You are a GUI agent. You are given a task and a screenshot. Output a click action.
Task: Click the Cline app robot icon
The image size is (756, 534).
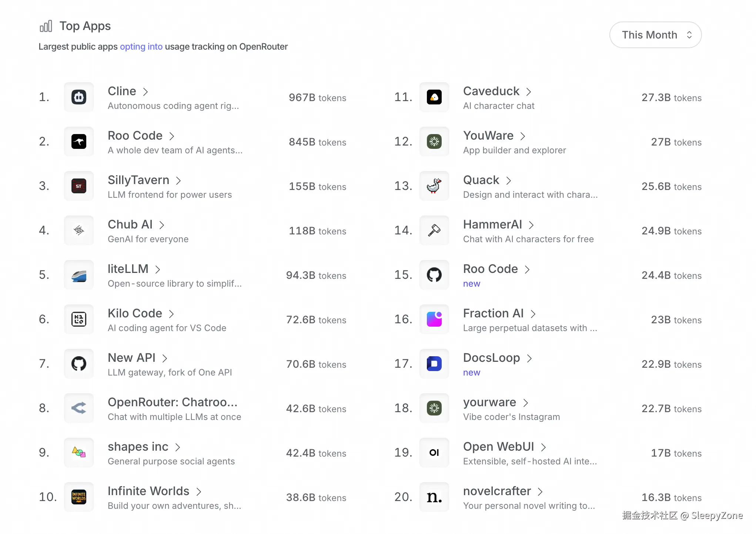(79, 97)
